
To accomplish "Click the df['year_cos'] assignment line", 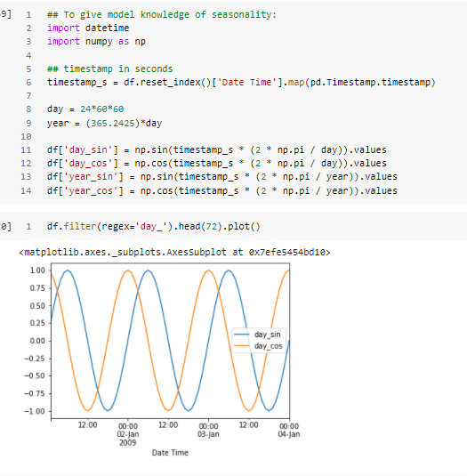I will point(222,190).
